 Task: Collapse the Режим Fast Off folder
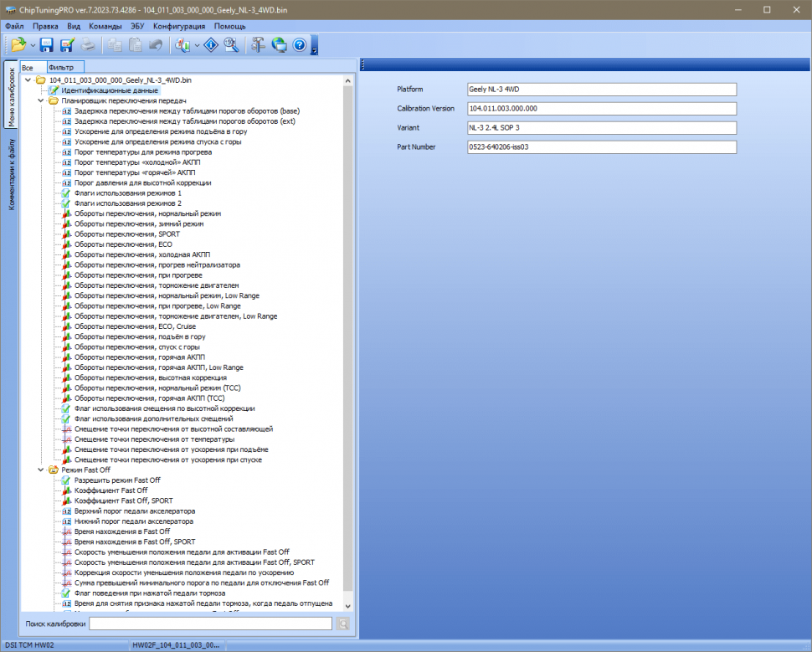pyautogui.click(x=41, y=470)
